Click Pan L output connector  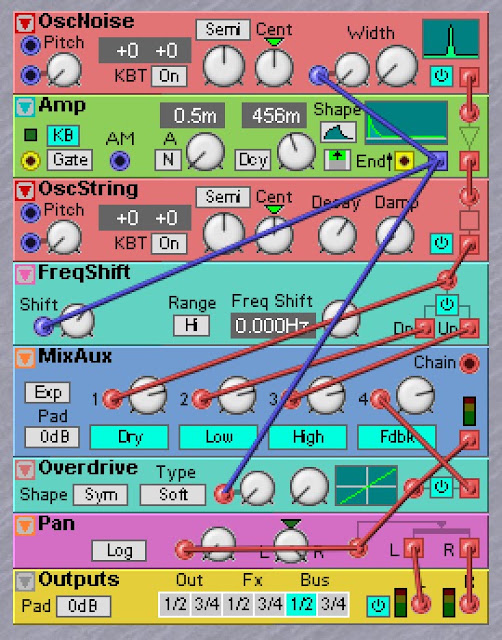pos(413,549)
